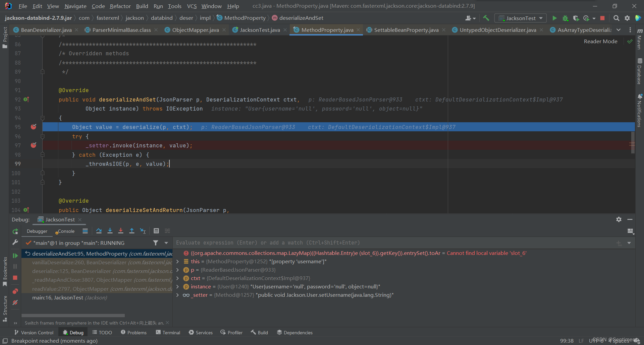The width and height of the screenshot is (644, 345).
Task: Open the Terminal tool window
Action: point(168,333)
